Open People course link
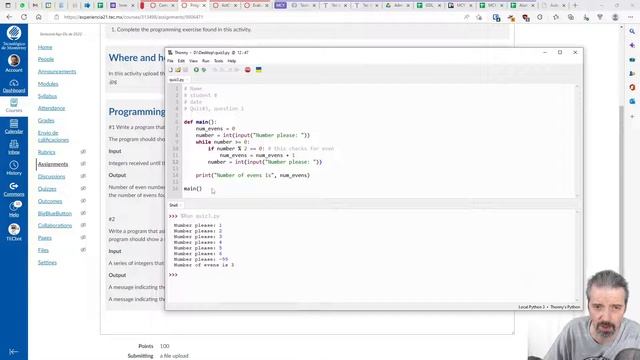640x360 pixels. 46,59
